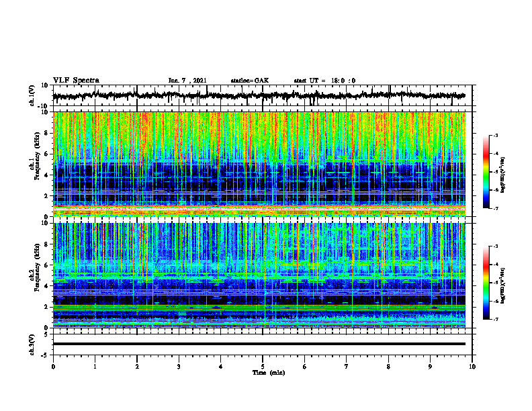Click the ch.1 waveform trace panel
The height and width of the screenshot is (411, 532).
[263, 95]
